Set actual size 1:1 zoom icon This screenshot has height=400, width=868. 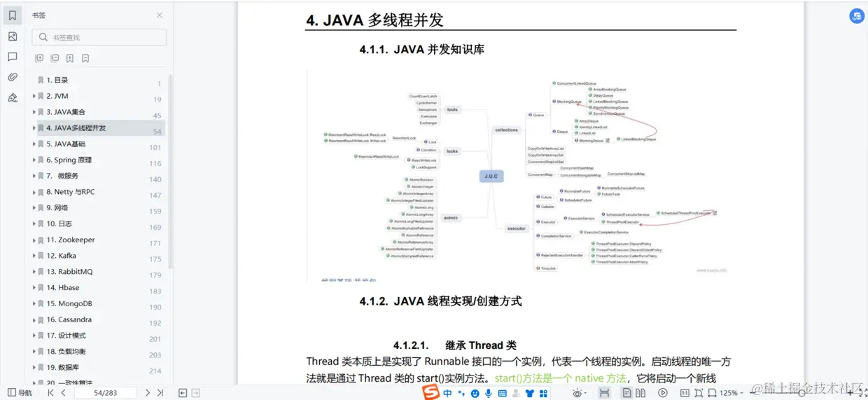click(x=685, y=393)
